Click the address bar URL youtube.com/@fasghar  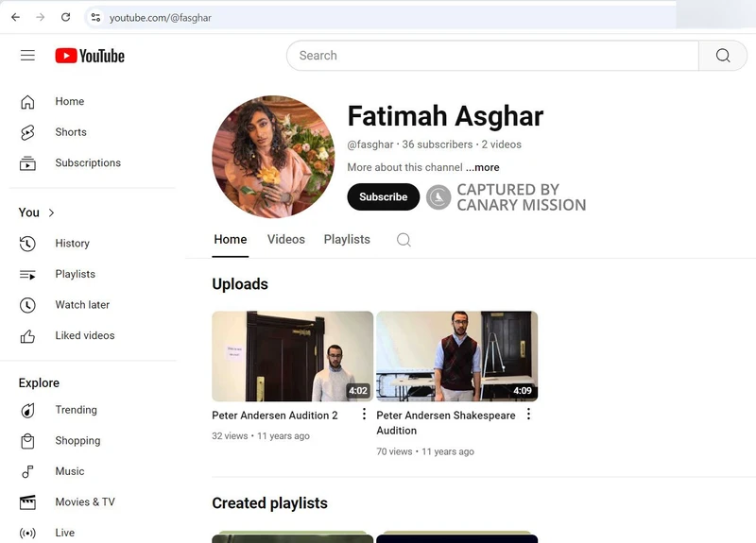[160, 18]
